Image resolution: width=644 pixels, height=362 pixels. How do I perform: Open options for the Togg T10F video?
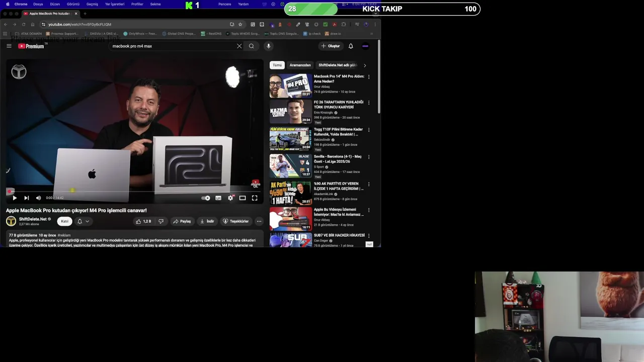[x=369, y=130]
